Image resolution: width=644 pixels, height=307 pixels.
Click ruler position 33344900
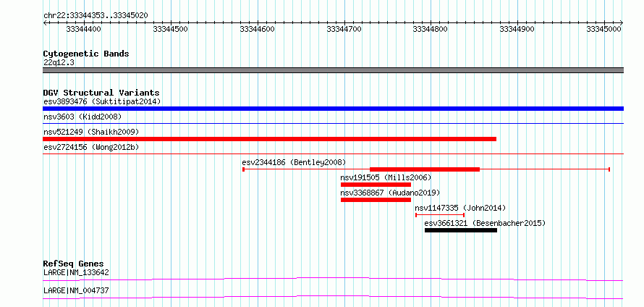(517, 29)
